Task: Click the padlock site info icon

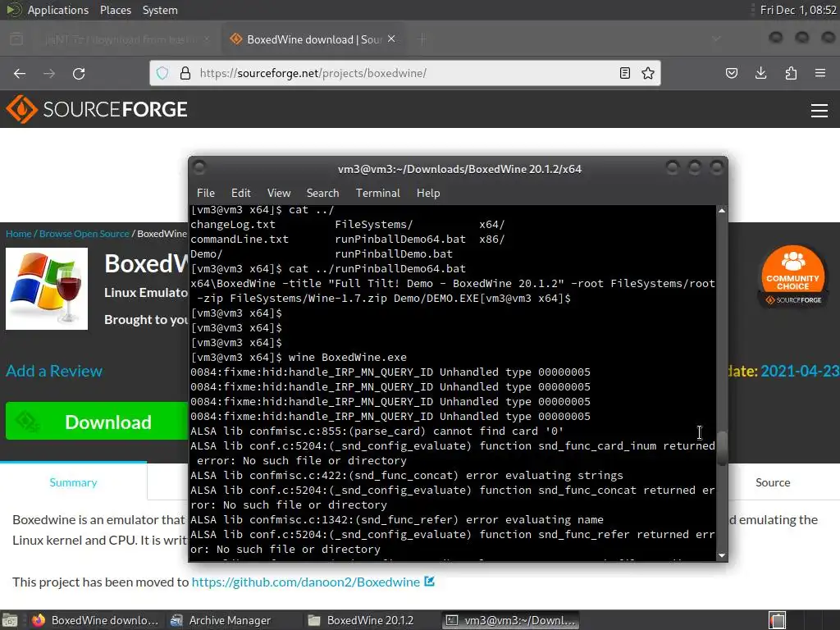Action: [x=185, y=73]
